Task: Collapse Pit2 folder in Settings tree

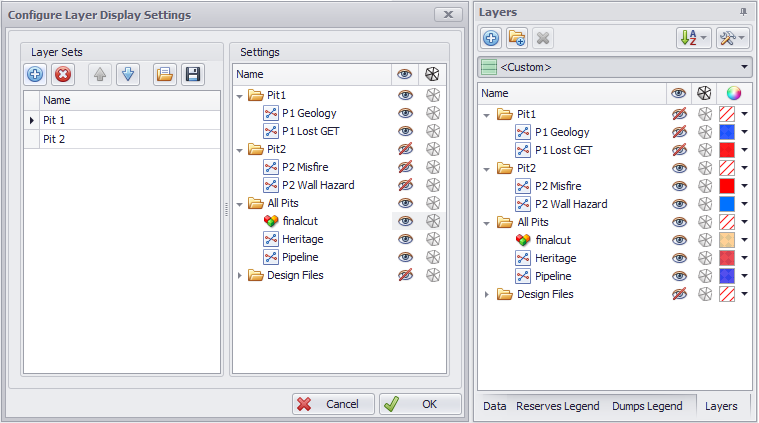Action: [x=239, y=150]
